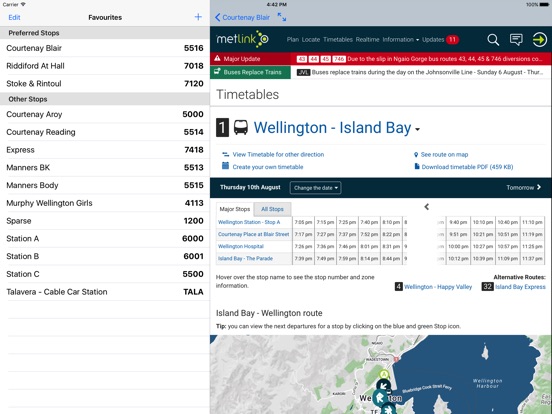The image size is (552, 414).
Task: Click the Wellington Station - Stop A link
Action: pyautogui.click(x=249, y=222)
